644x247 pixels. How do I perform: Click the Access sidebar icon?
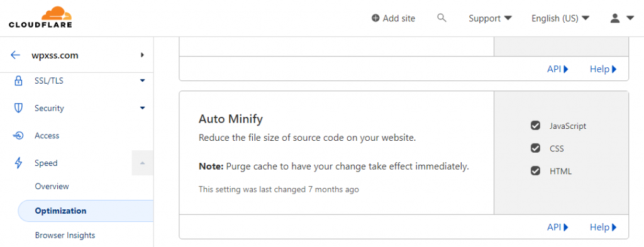[18, 136]
